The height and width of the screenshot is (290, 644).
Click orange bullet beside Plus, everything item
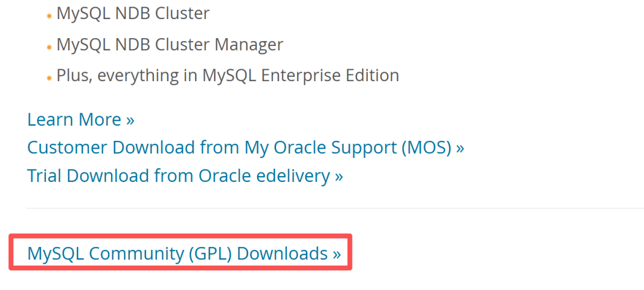coord(49,78)
